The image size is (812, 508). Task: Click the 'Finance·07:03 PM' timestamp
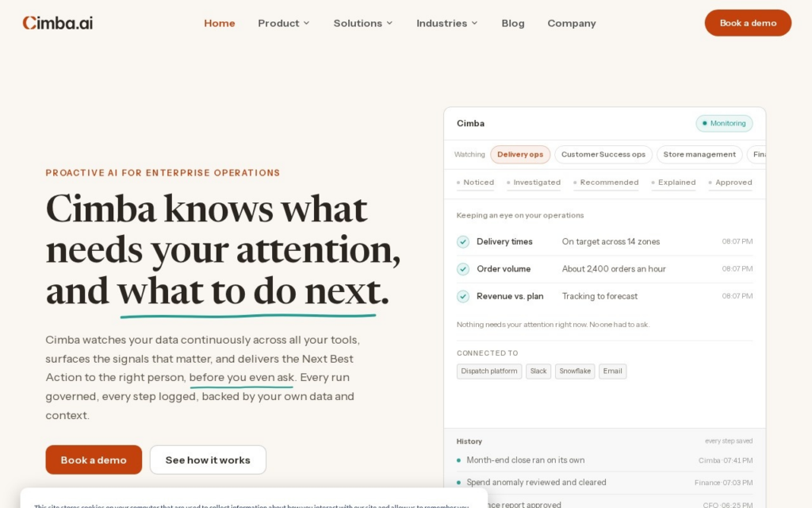(x=723, y=483)
